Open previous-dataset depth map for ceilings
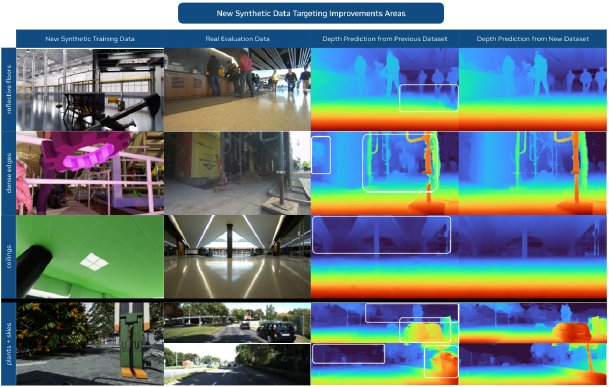This screenshot has width=609, height=387. (x=385, y=257)
